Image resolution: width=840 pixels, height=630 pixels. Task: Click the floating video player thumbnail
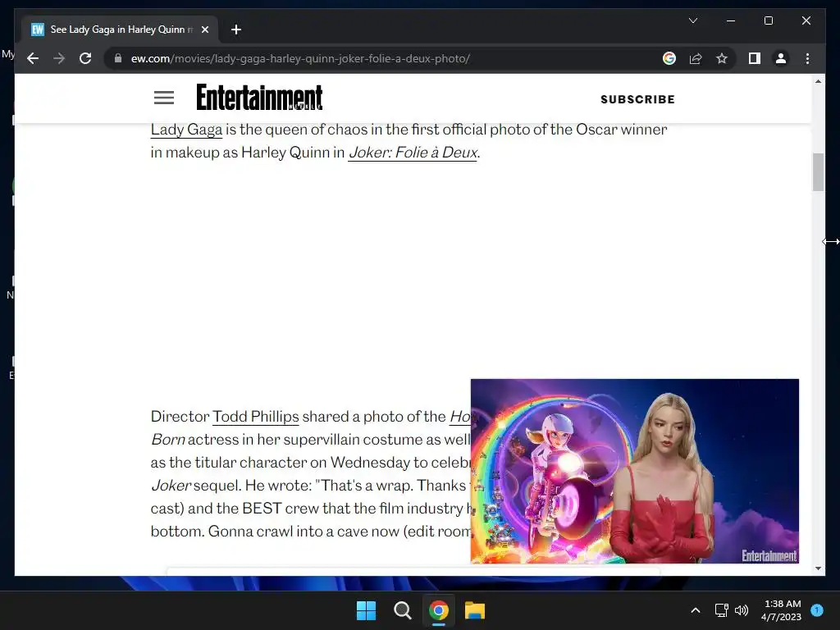click(635, 471)
